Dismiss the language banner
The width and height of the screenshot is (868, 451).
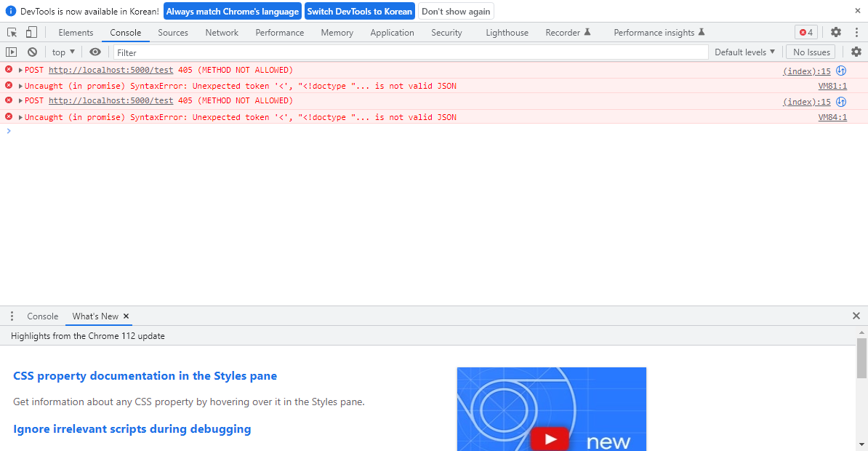tap(858, 10)
